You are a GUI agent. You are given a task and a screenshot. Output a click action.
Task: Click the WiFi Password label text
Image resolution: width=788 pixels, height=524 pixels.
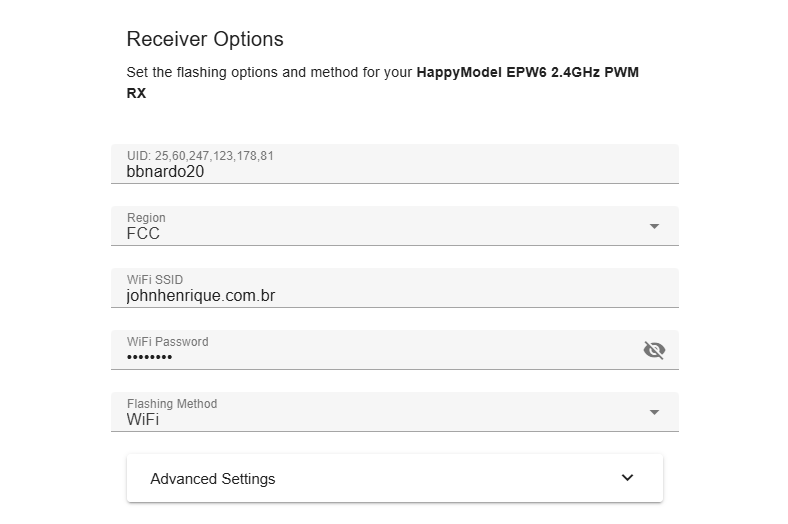pyautogui.click(x=167, y=342)
